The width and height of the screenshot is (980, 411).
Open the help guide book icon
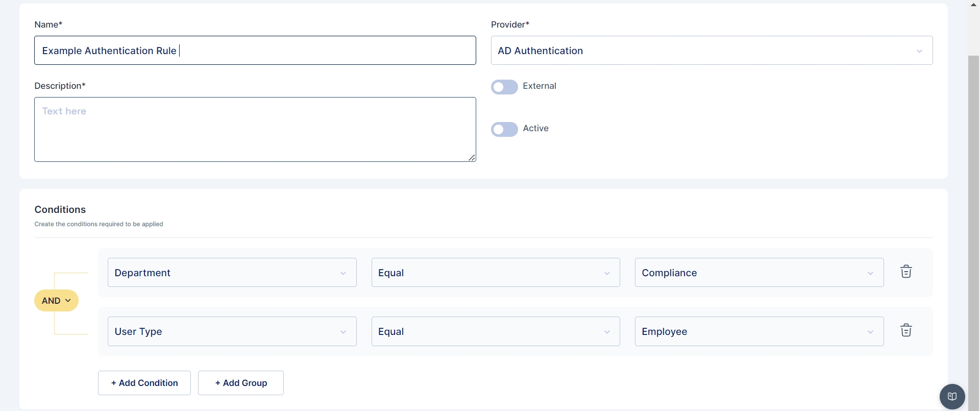952,397
